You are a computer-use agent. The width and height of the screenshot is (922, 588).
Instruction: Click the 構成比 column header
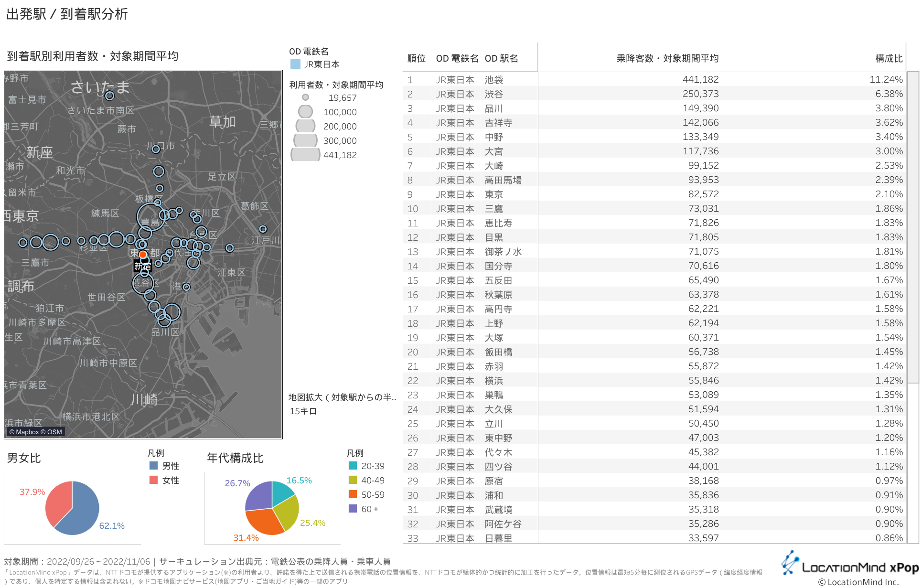pyautogui.click(x=889, y=58)
